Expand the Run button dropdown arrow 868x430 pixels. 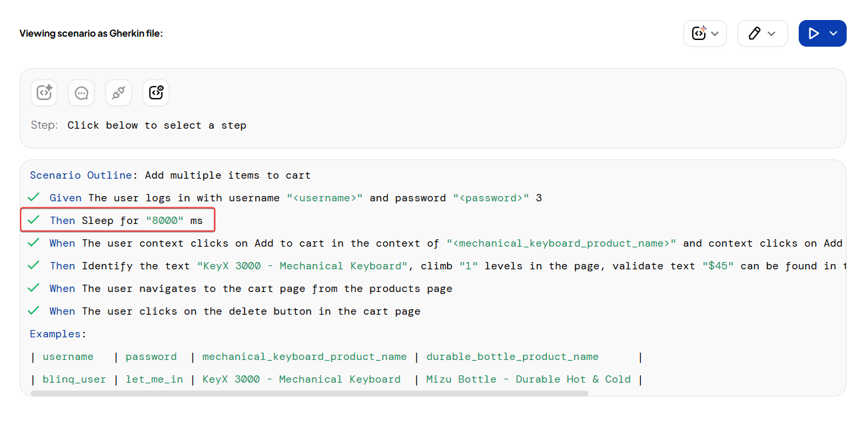[833, 33]
